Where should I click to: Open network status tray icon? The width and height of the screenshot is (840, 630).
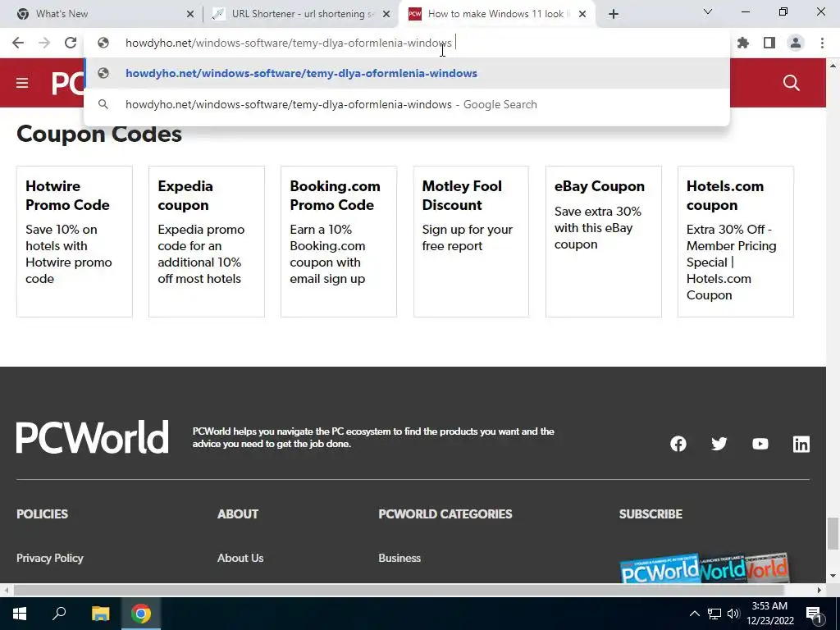(714, 614)
